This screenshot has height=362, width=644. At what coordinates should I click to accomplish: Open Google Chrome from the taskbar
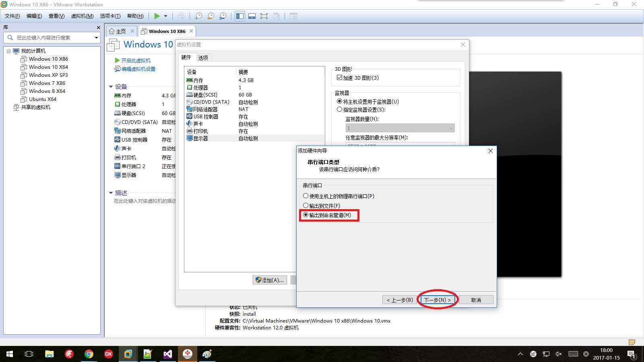[x=89, y=354]
